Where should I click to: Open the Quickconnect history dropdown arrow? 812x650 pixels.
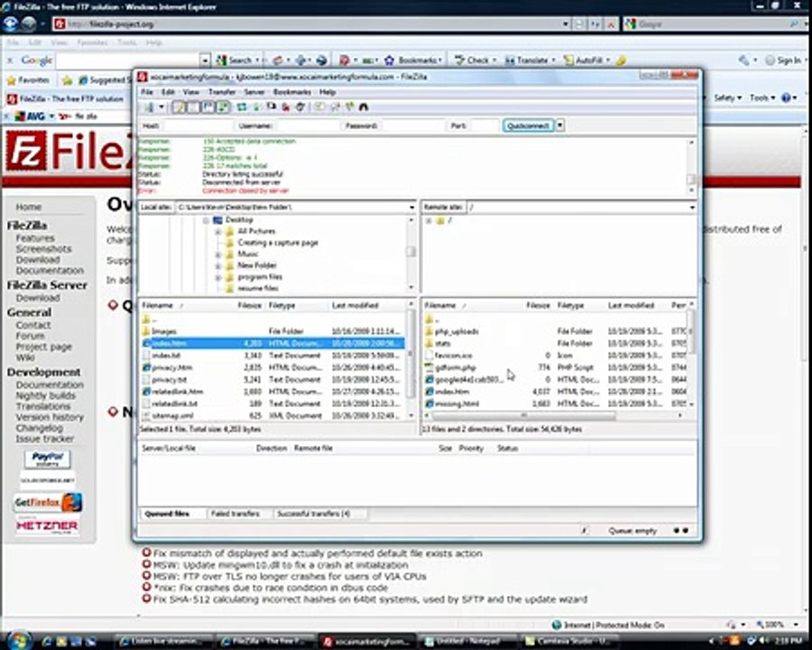click(x=559, y=125)
